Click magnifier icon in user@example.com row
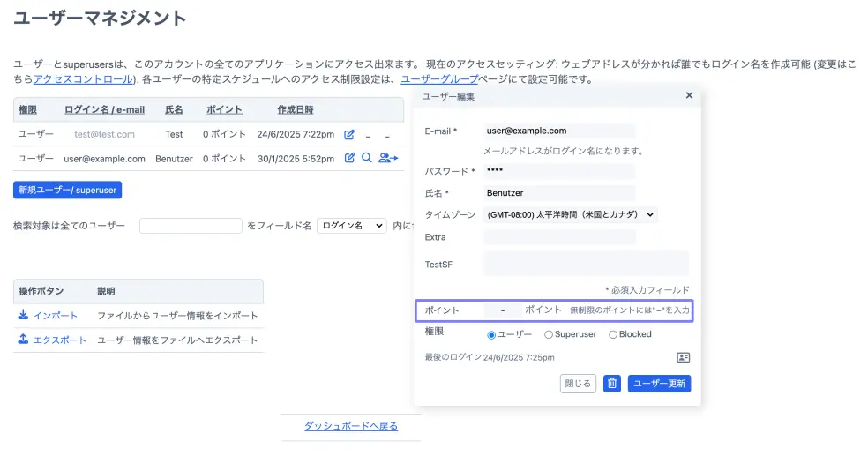This screenshot has height=456, width=868. pos(366,158)
